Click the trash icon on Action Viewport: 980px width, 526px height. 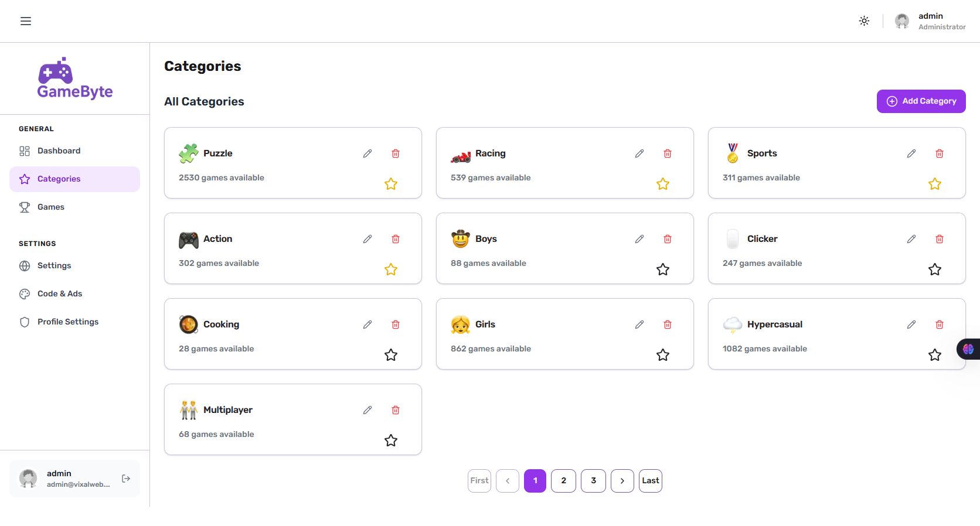[396, 239]
